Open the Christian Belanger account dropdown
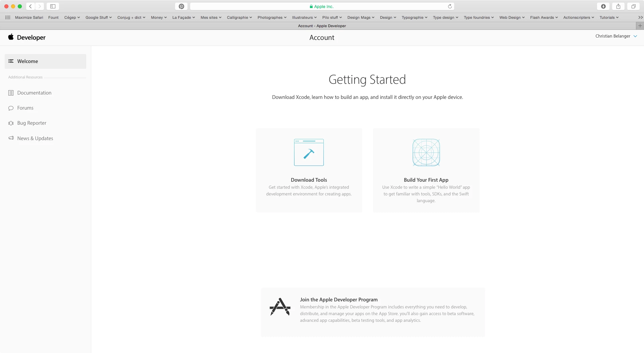This screenshot has height=353, width=644. [616, 36]
